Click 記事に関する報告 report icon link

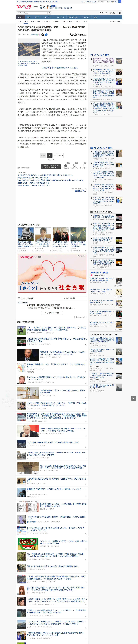pyautogui.click(x=23, y=168)
